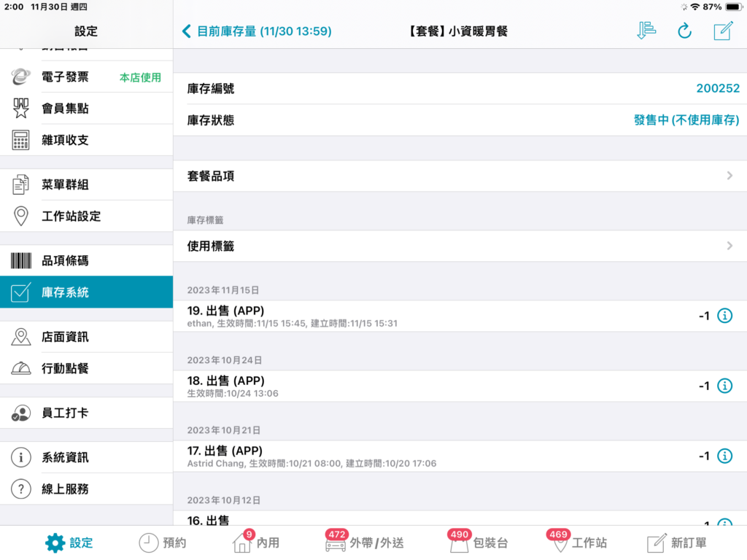Click the 品項條碼 barcode icon

(x=21, y=261)
